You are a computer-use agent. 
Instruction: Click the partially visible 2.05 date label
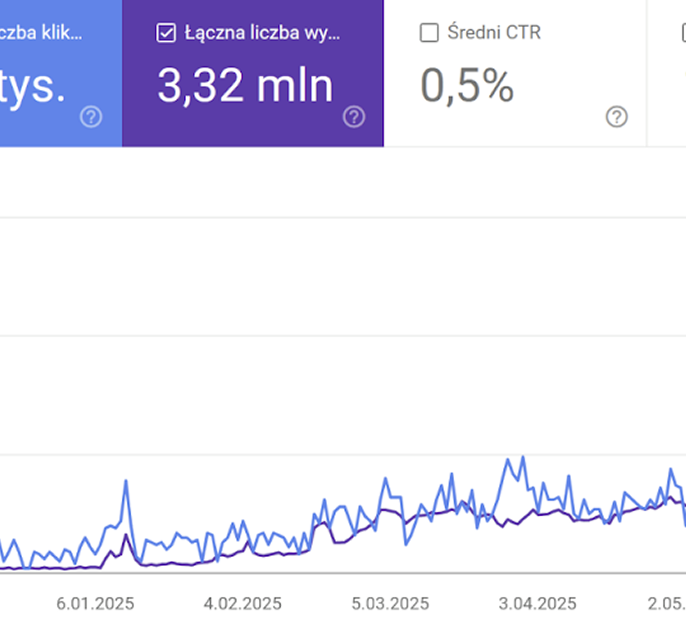point(666,603)
